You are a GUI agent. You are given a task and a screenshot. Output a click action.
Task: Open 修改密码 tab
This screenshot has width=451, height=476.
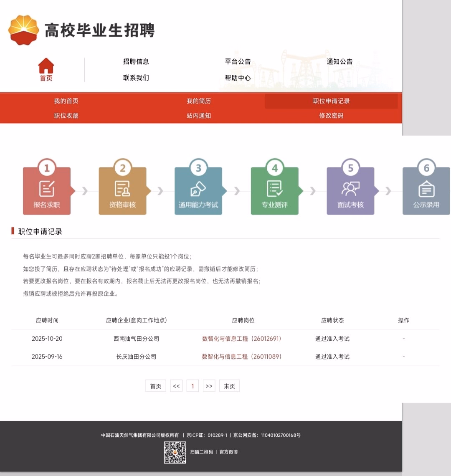pos(331,116)
